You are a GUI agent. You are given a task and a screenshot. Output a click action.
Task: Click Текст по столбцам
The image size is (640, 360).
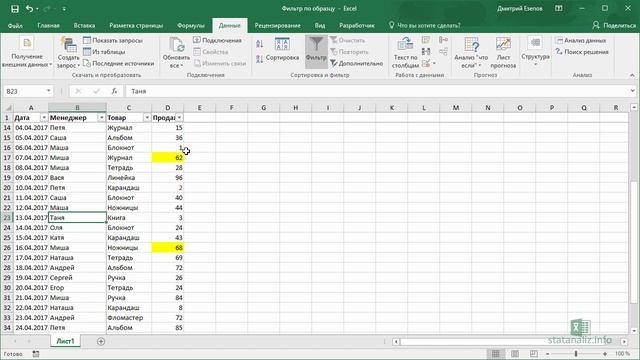(x=405, y=53)
